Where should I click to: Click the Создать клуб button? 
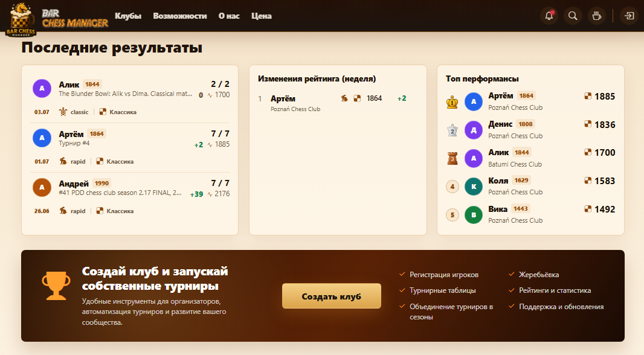click(332, 296)
